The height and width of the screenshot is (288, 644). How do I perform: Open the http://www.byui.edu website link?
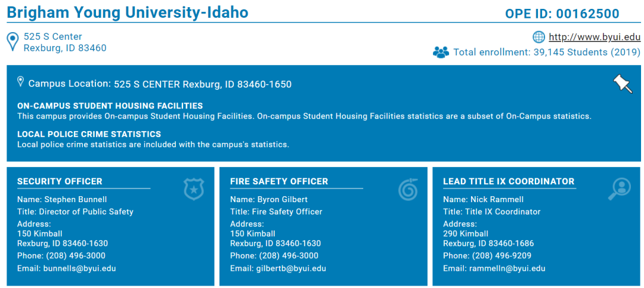pos(595,37)
